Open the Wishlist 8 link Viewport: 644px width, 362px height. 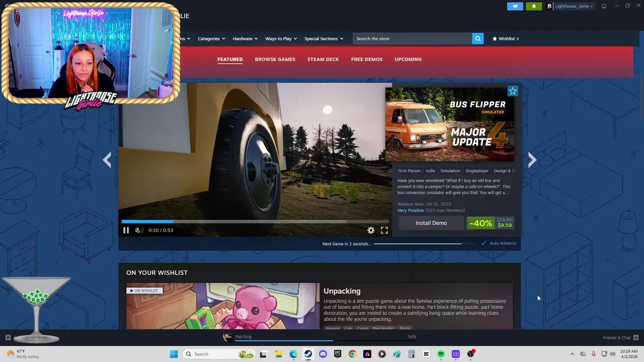(506, 39)
